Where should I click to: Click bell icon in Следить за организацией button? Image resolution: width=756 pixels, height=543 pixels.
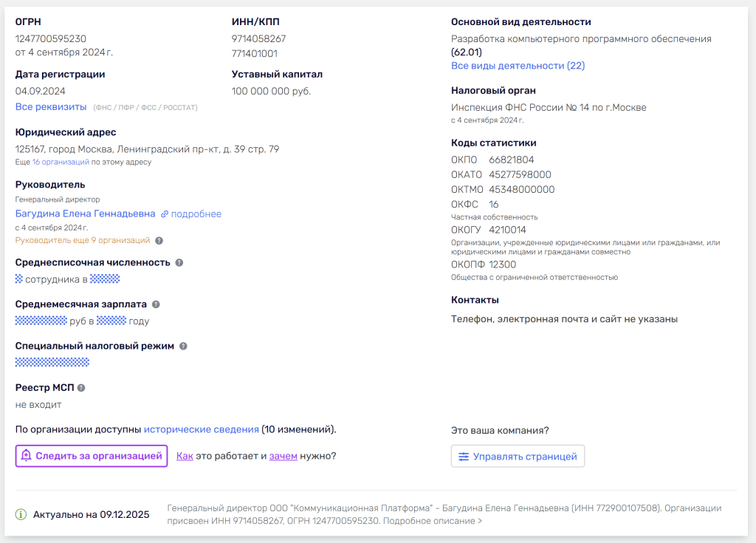pyautogui.click(x=27, y=456)
